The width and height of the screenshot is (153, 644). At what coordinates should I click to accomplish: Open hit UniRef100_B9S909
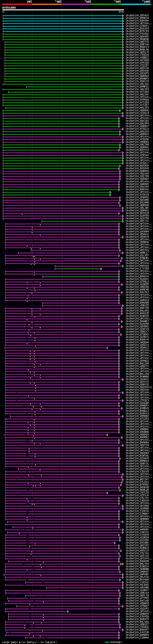tap(137, 166)
